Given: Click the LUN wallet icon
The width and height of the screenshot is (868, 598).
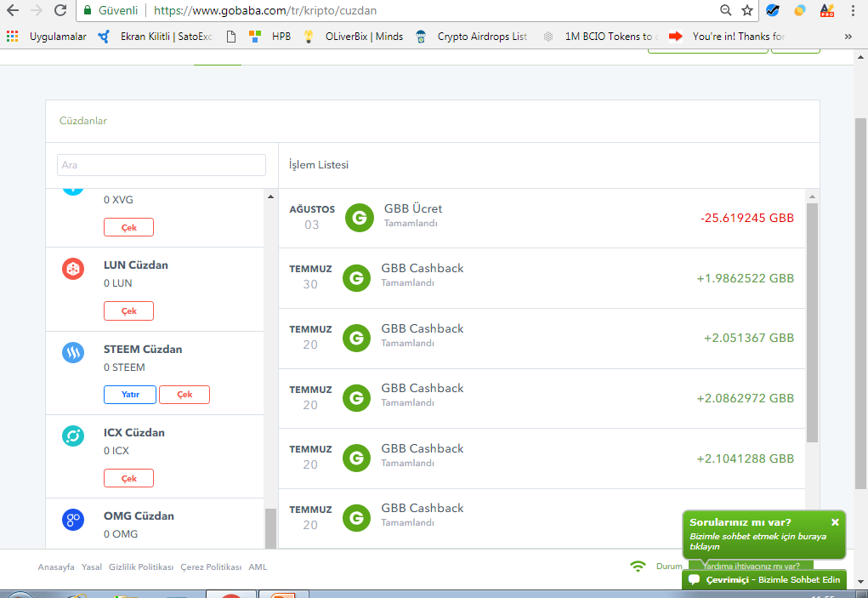Looking at the screenshot, I should 73,269.
